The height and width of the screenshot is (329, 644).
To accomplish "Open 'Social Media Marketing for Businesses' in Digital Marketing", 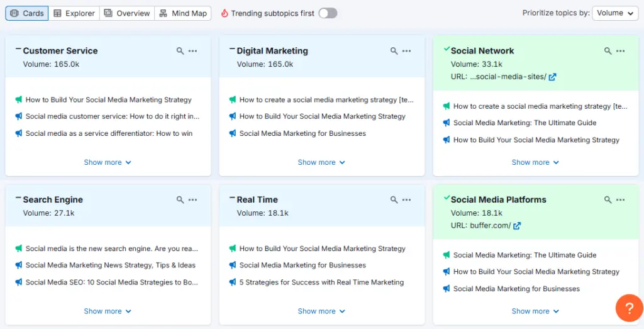I will pos(303,133).
